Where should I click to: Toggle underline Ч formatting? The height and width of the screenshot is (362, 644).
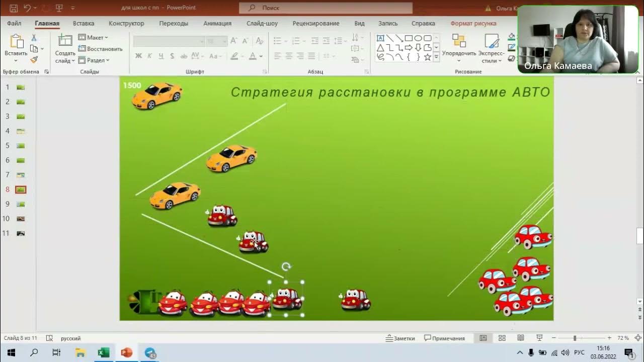pyautogui.click(x=161, y=56)
